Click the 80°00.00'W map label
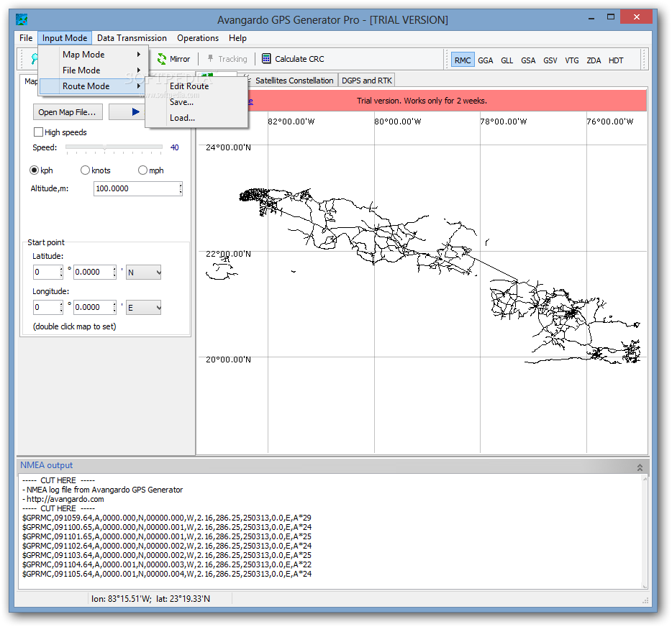The image size is (672, 627). click(398, 122)
